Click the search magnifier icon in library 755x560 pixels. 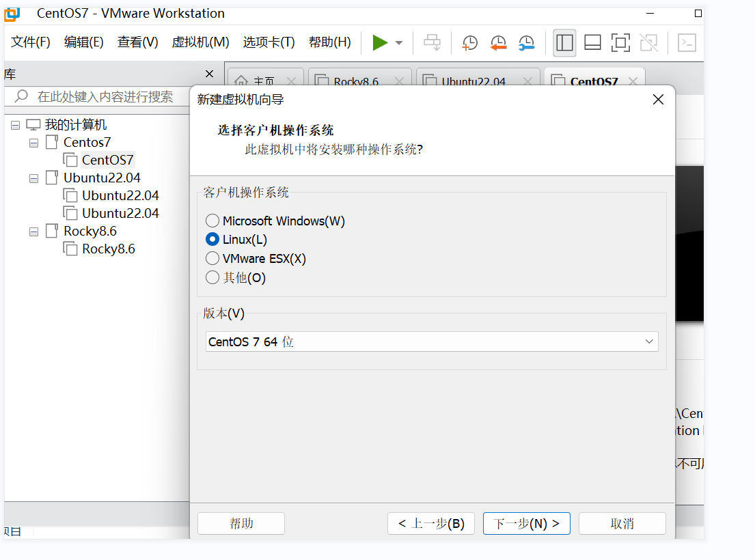click(21, 96)
